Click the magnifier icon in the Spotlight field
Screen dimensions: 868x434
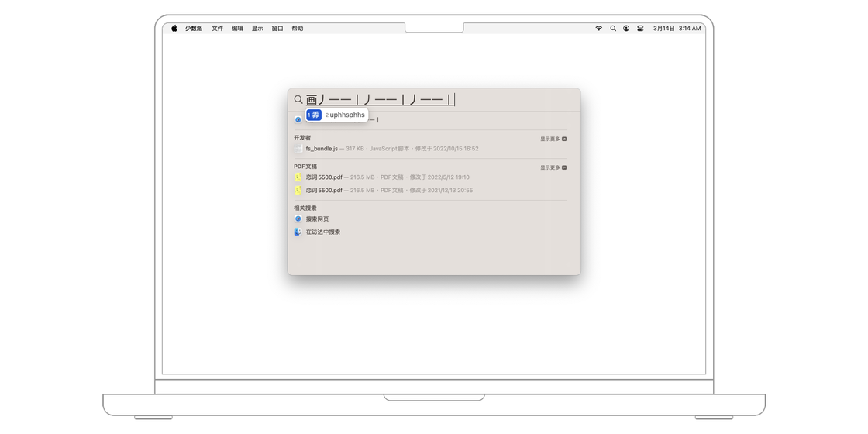click(298, 100)
